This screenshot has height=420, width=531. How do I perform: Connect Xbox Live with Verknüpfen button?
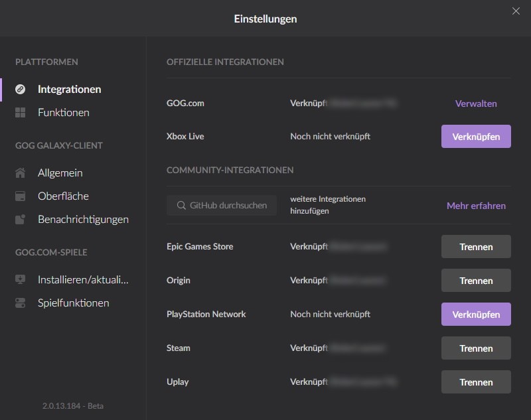click(476, 137)
